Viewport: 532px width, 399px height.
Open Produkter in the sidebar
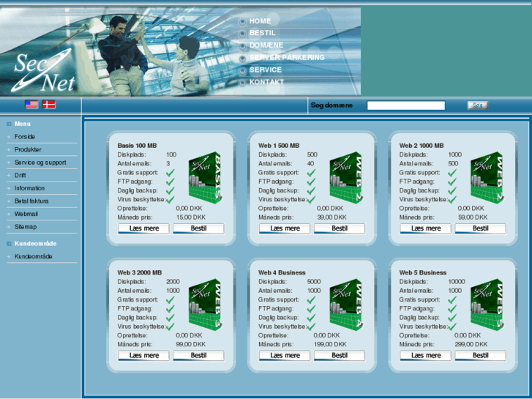pos(28,150)
